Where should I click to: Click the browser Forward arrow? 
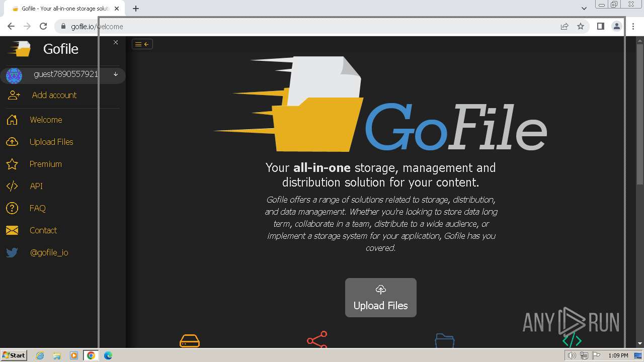click(27, 27)
